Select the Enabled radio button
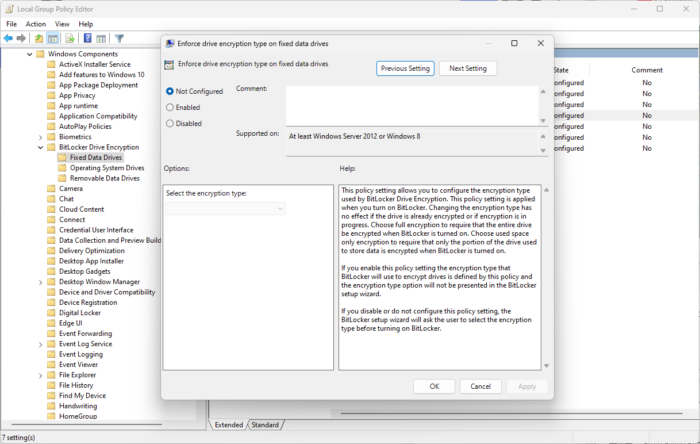Screen dimensions: 700x444 tap(170, 107)
